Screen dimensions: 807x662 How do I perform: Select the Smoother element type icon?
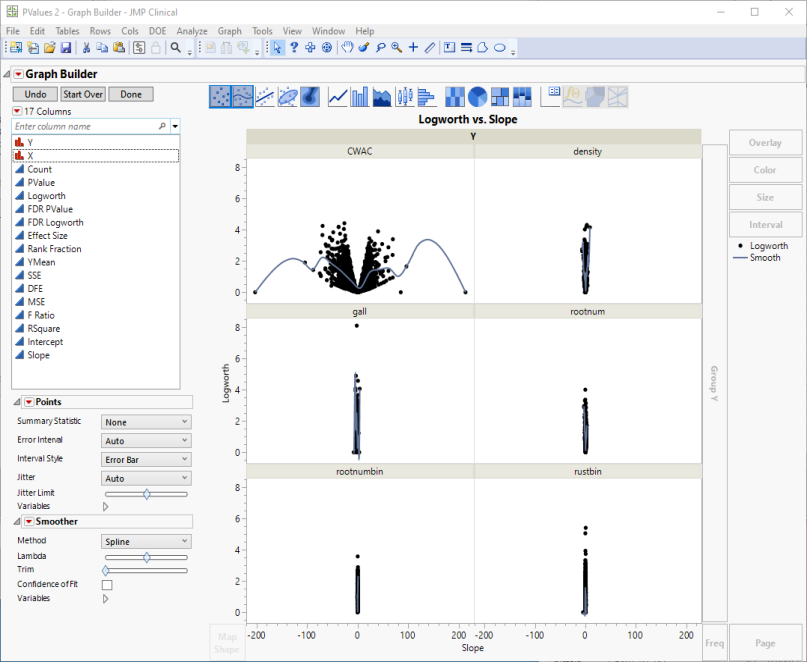[x=242, y=96]
